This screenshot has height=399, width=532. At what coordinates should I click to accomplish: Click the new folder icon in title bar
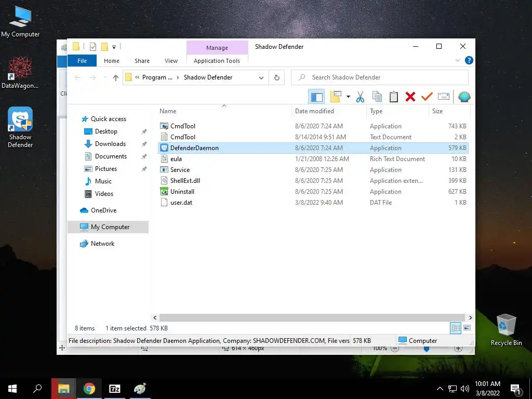click(x=104, y=47)
